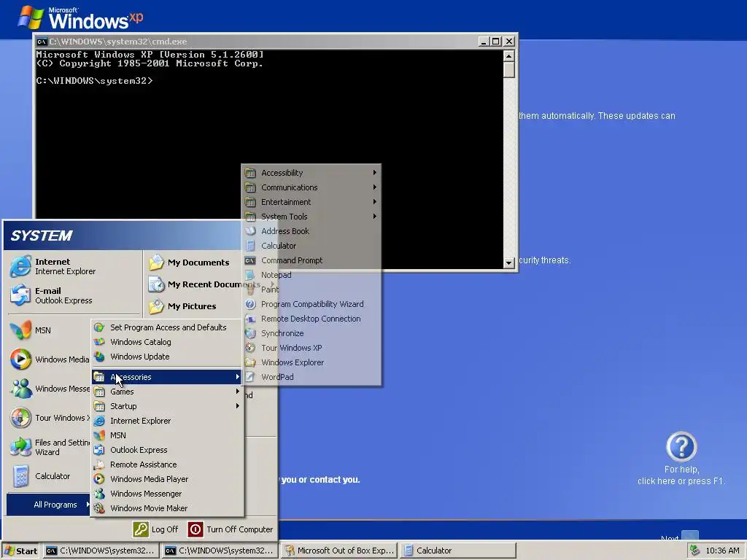This screenshot has height=560, width=747.
Task: Open Outlook Express in All Programs list
Action: coord(167,450)
